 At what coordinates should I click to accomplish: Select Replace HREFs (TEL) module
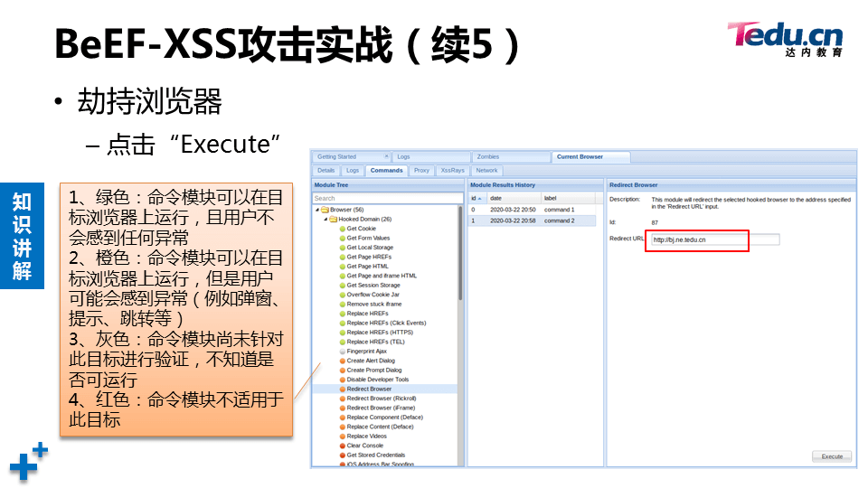tap(375, 342)
